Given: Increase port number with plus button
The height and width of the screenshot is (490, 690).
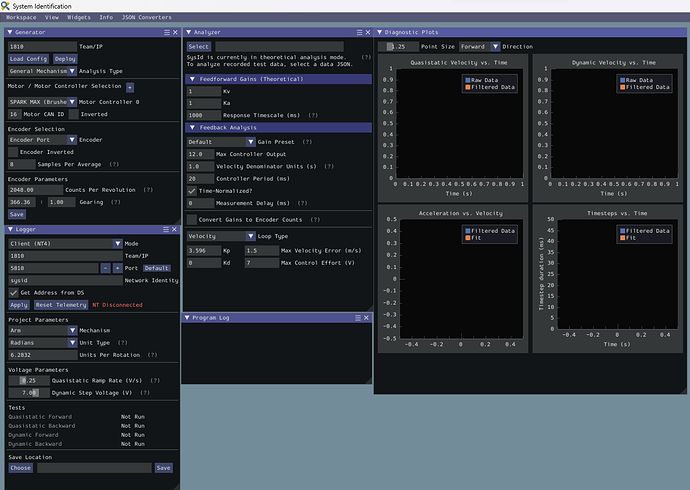Looking at the screenshot, I should pos(117,268).
